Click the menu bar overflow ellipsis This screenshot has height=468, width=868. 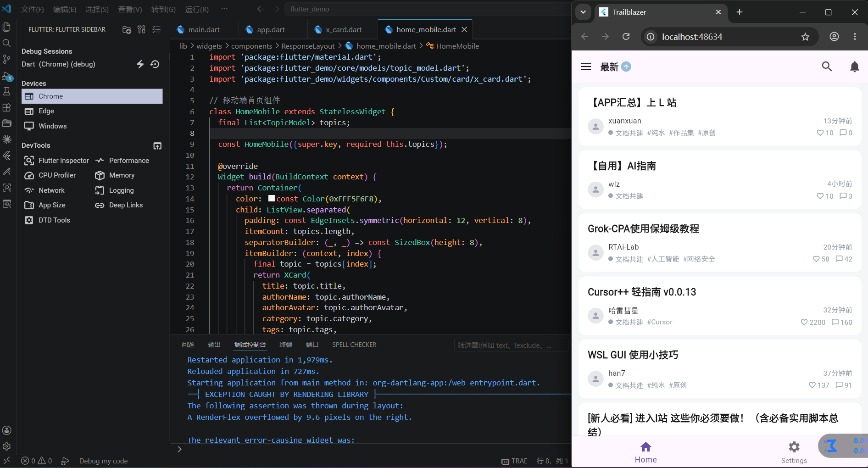[224, 9]
